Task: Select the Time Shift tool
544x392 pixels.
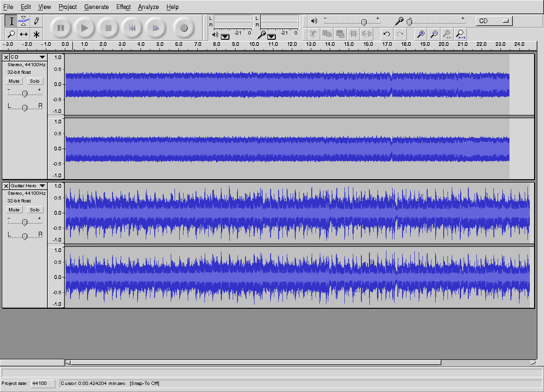Action: point(24,34)
